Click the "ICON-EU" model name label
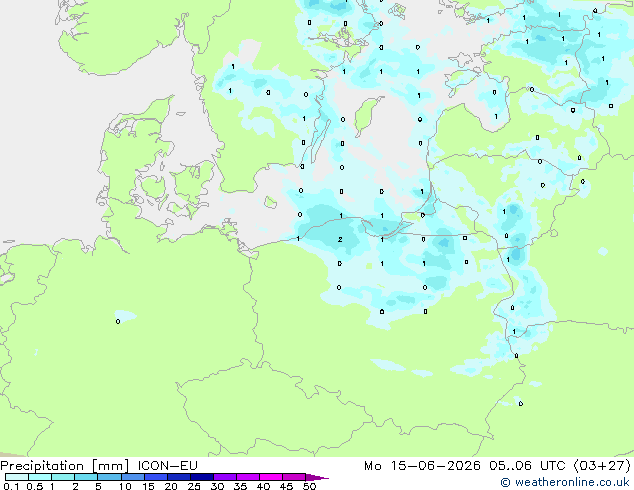The image size is (634, 490). 167,466
